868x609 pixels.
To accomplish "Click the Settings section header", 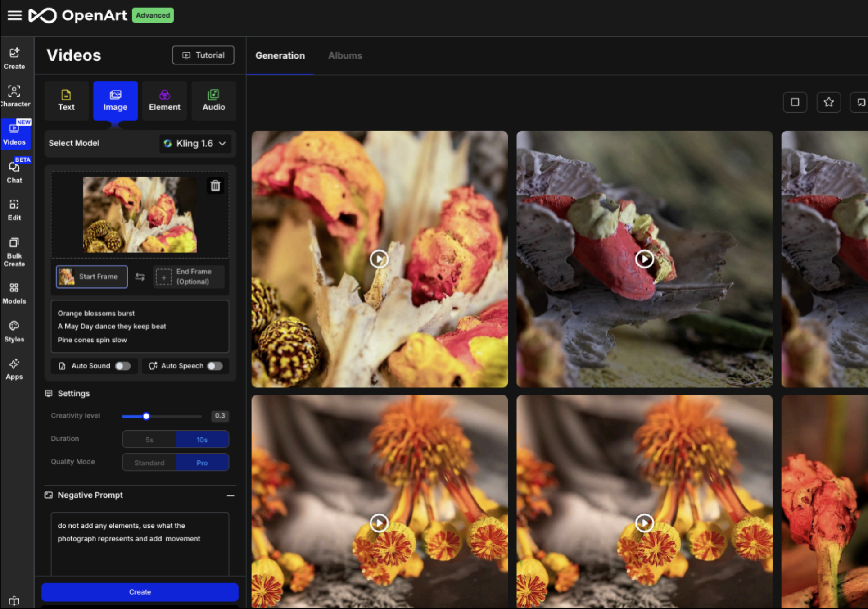I will tap(73, 393).
